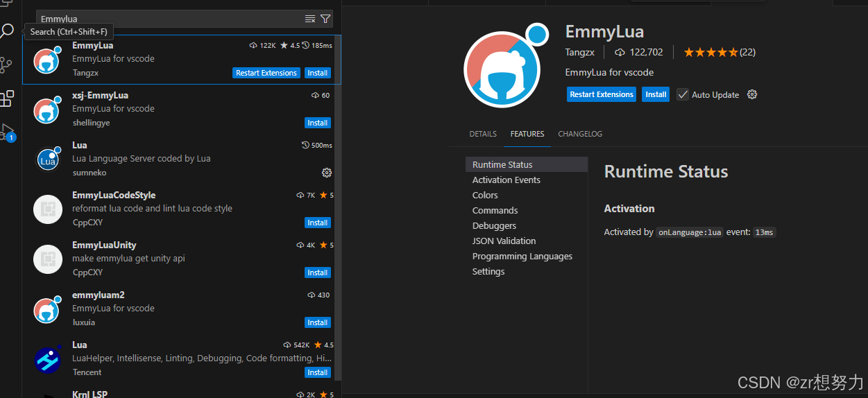Switch to the CHANGELOG tab
The image size is (868, 398).
coord(580,134)
